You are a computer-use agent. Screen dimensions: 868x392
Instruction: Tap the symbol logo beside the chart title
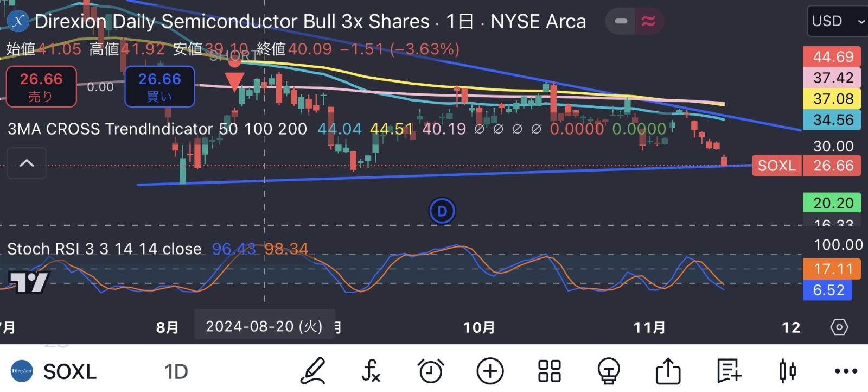[x=18, y=21]
